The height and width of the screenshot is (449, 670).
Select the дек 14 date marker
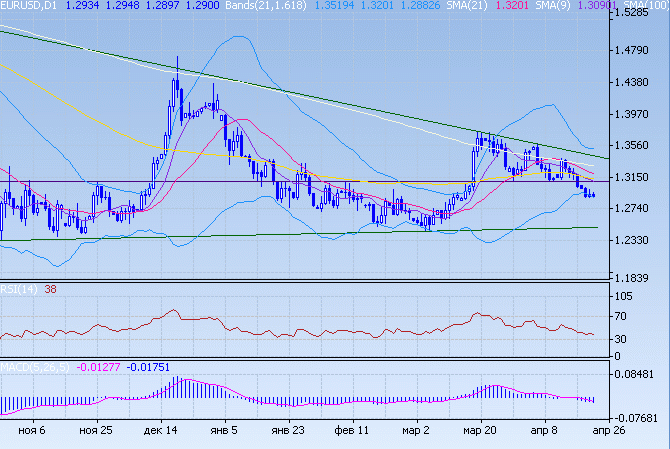click(161, 430)
